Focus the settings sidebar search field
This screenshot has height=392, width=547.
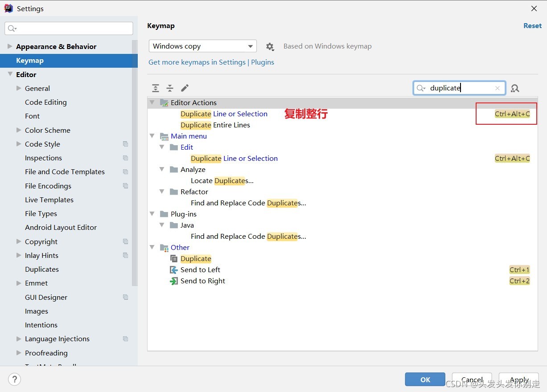(69, 29)
